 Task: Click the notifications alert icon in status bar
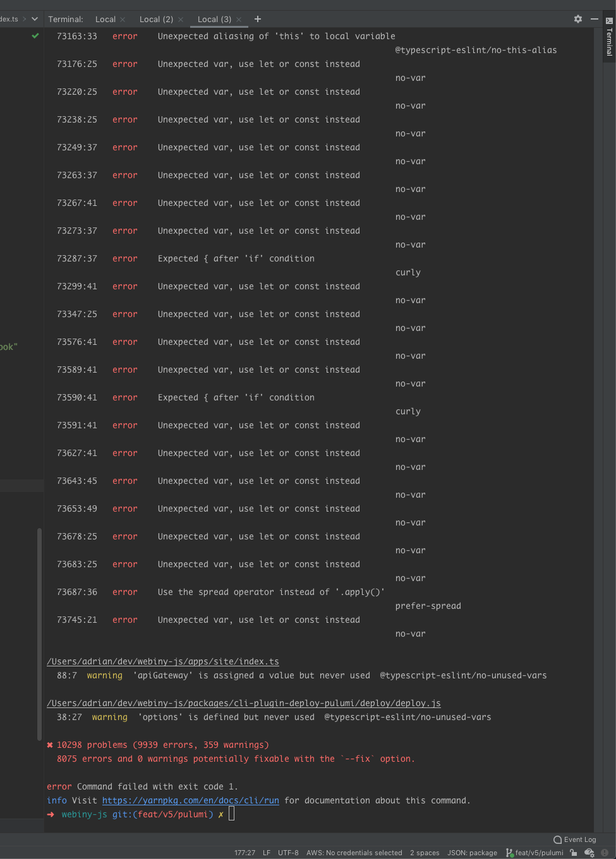pos(605,853)
